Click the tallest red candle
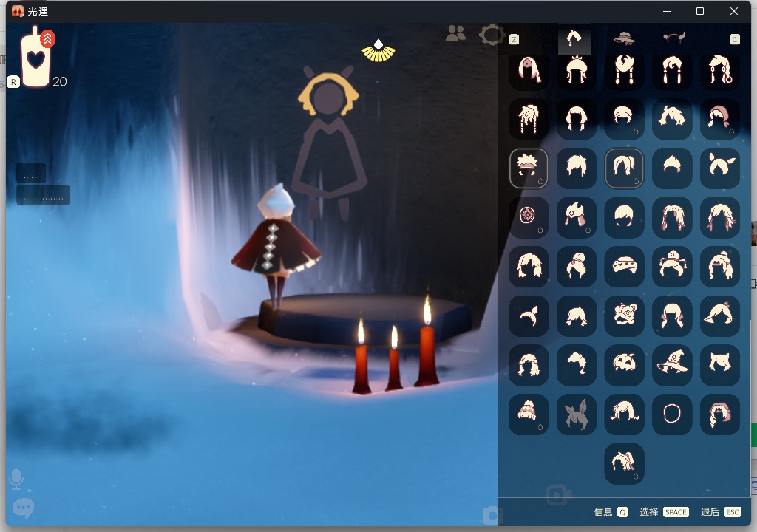 (427, 339)
